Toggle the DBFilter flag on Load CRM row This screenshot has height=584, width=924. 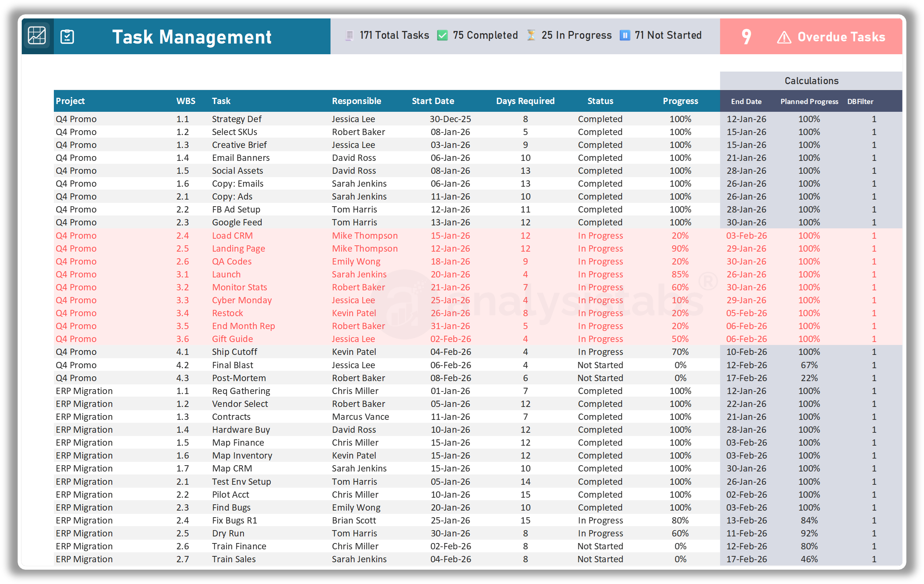tap(874, 235)
